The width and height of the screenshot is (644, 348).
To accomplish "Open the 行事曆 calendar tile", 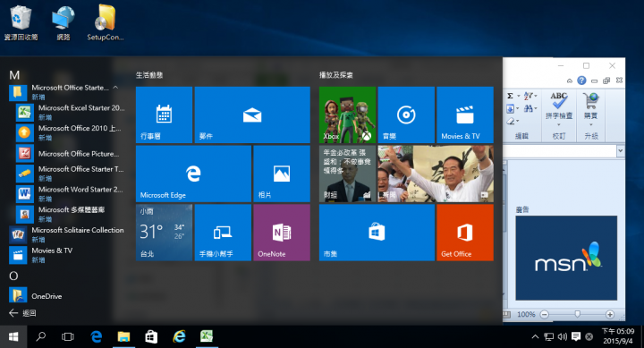I will [x=164, y=115].
